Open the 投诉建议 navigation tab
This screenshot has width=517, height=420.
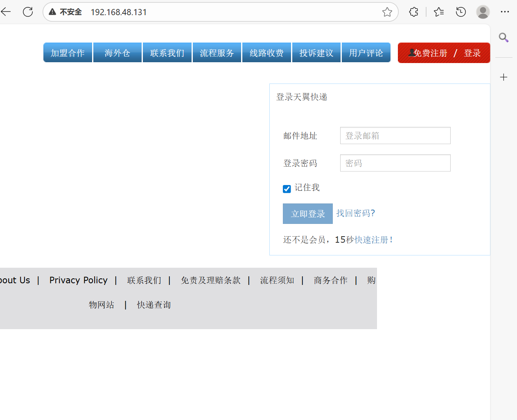[316, 53]
